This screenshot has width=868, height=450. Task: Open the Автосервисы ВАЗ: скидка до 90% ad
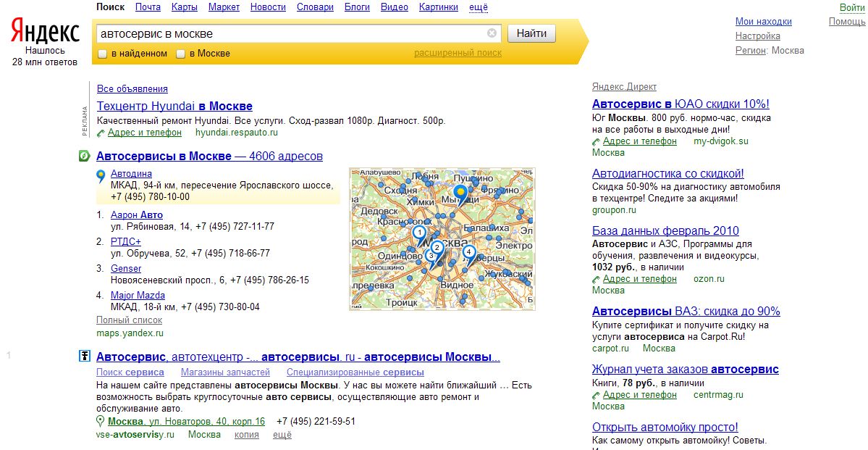(686, 311)
